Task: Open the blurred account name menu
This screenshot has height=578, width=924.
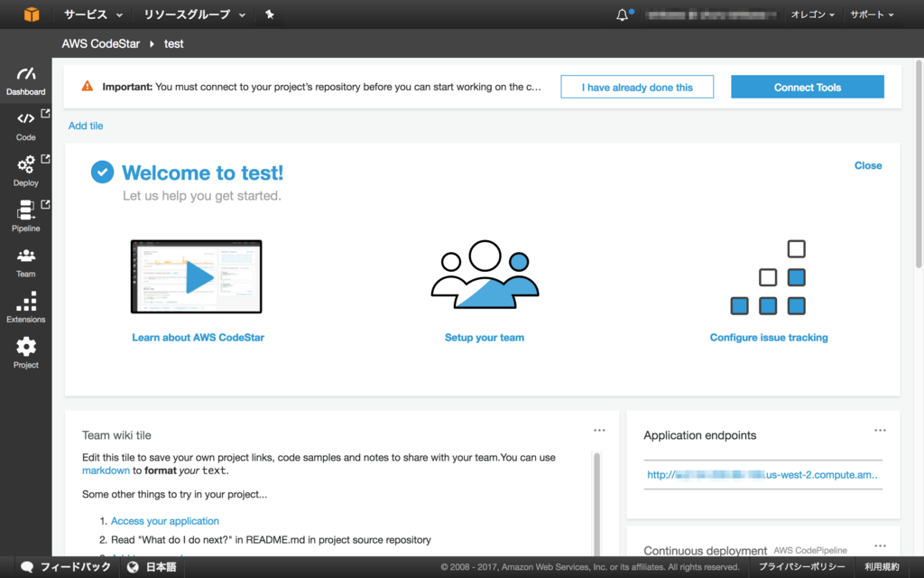Action: point(710,14)
